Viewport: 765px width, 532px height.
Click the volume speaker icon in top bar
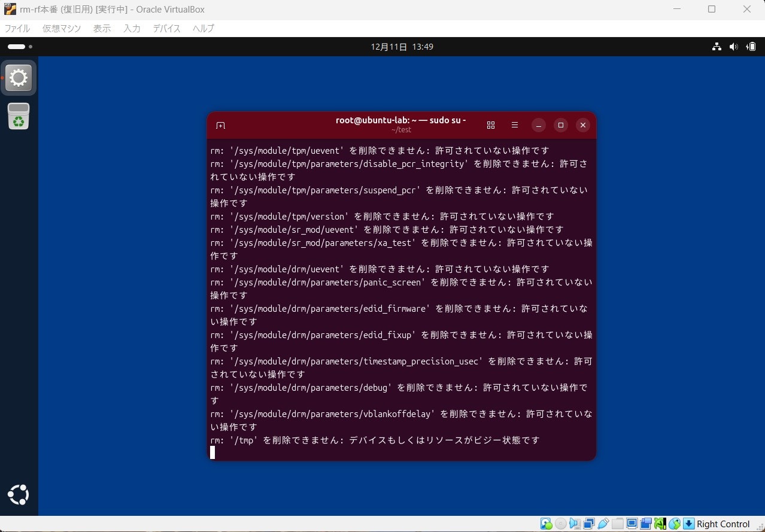(734, 47)
